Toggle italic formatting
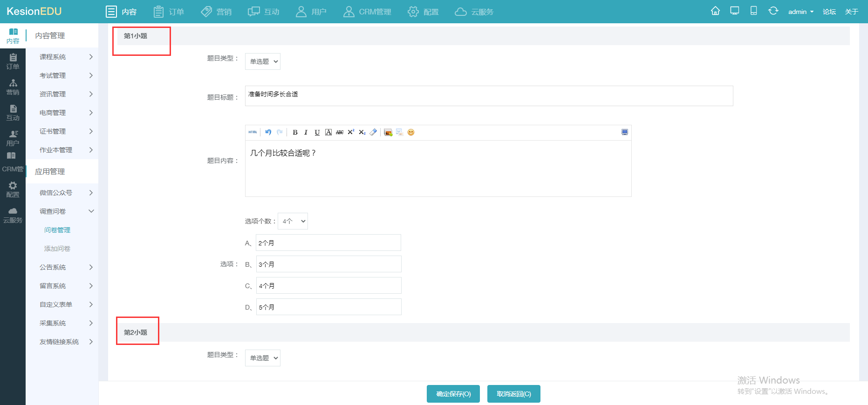 tap(306, 132)
